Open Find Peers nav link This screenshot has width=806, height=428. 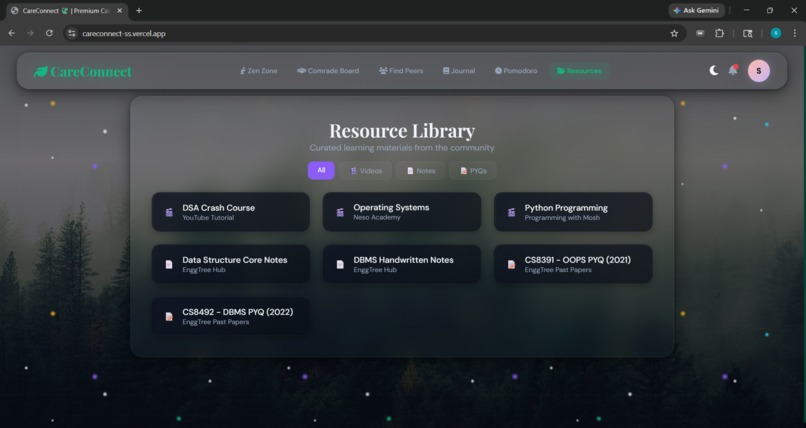(401, 71)
